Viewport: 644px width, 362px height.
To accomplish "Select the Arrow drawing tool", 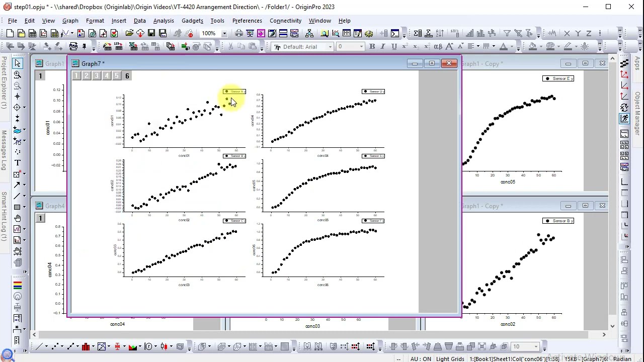I will 17,185.
